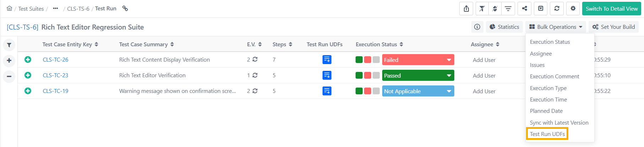This screenshot has height=147, width=644.
Task: Expand CLS-TC-26 row with green plus
Action: [28, 59]
